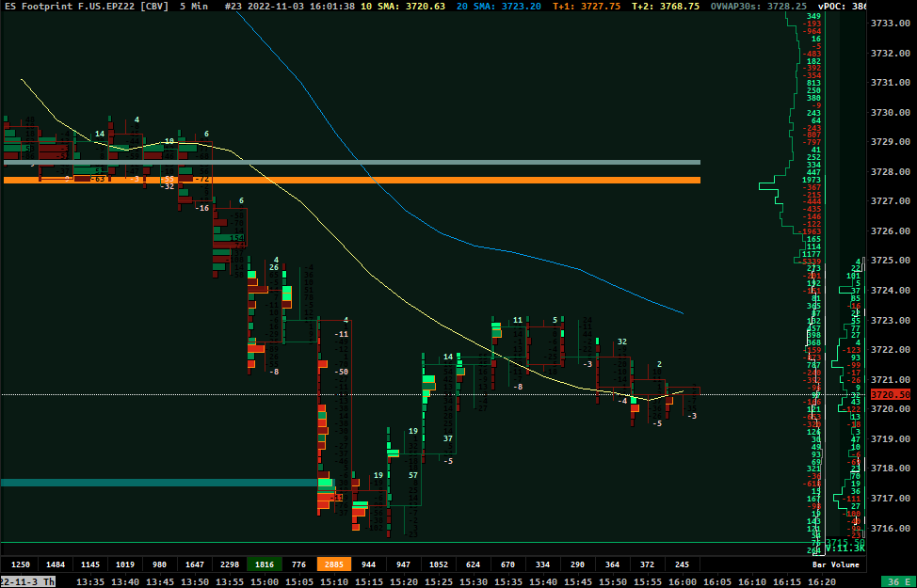
Task: Click the T+1: 3727.75 header readout
Action: (x=585, y=7)
